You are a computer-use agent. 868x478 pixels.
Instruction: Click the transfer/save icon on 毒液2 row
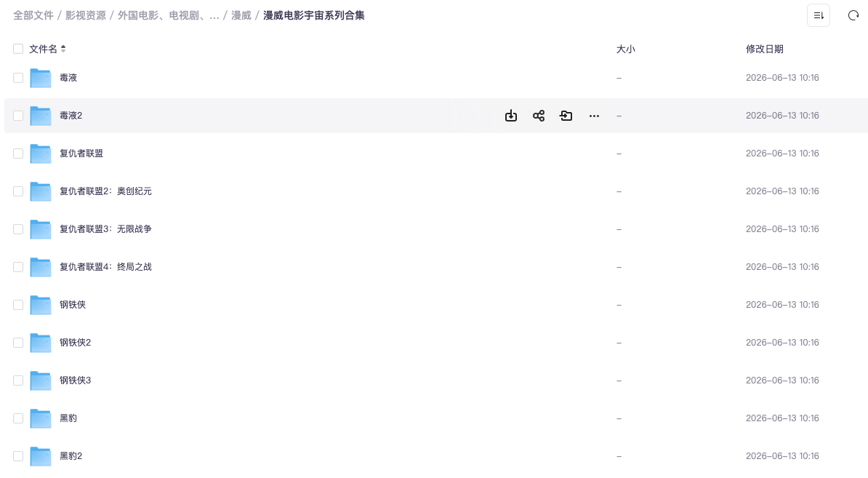[x=566, y=116]
